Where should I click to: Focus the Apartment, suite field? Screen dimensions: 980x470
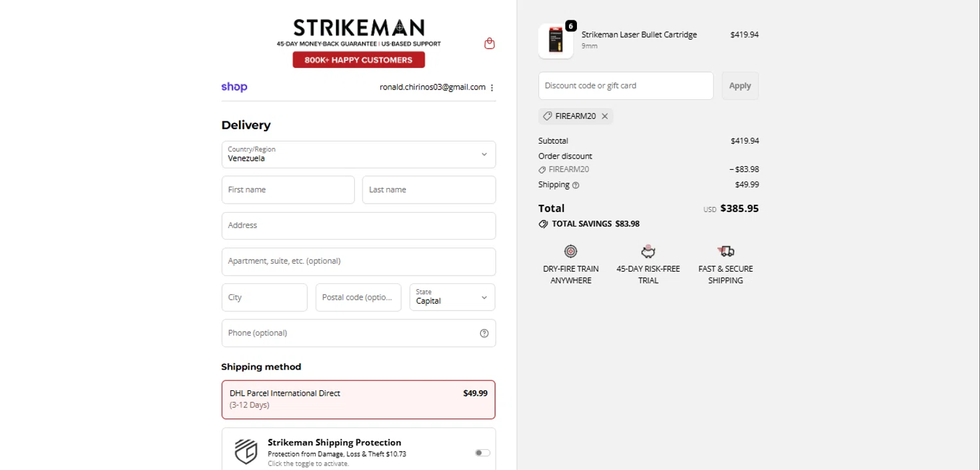click(359, 262)
